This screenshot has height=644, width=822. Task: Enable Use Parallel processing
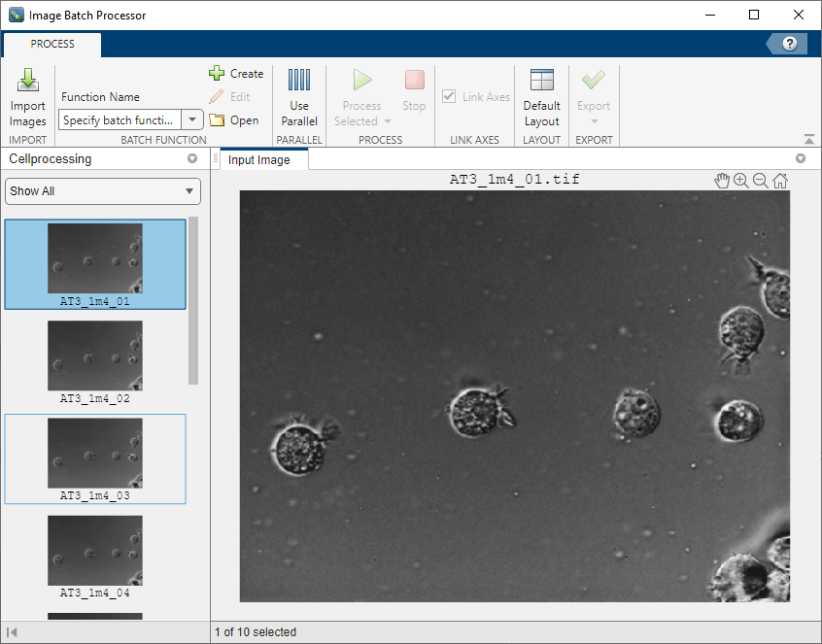[x=299, y=97]
